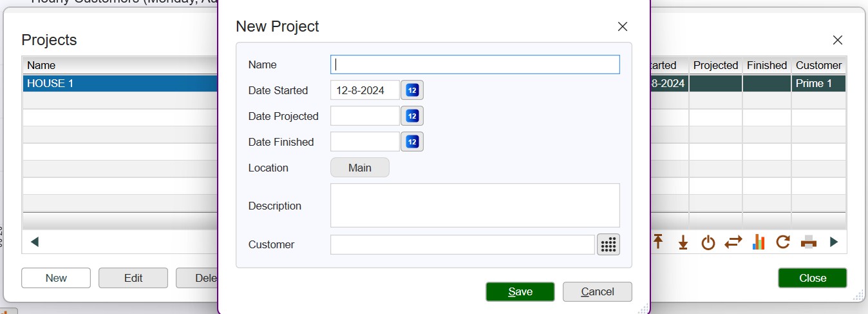Click the download arrow icon in Projects toolbar

pos(683,242)
